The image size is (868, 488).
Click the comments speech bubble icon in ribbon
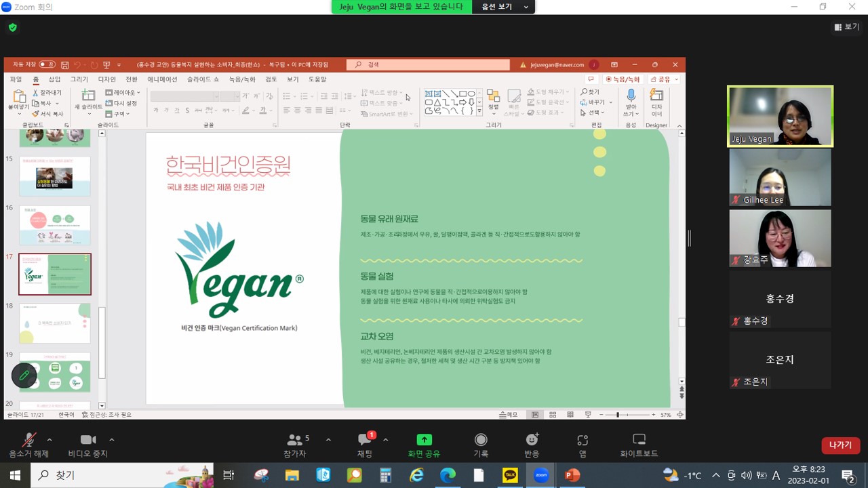coord(591,79)
